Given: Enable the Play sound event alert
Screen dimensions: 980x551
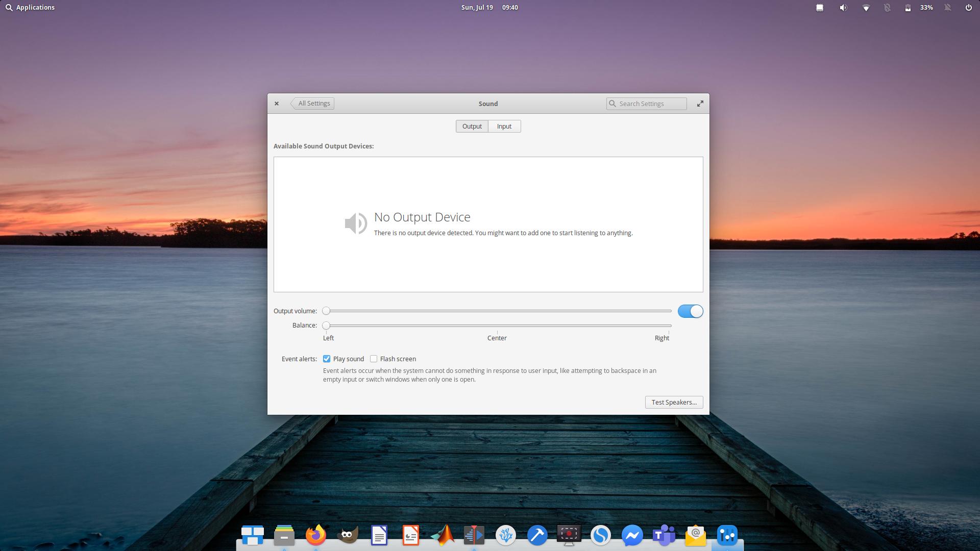Looking at the screenshot, I should (x=327, y=359).
